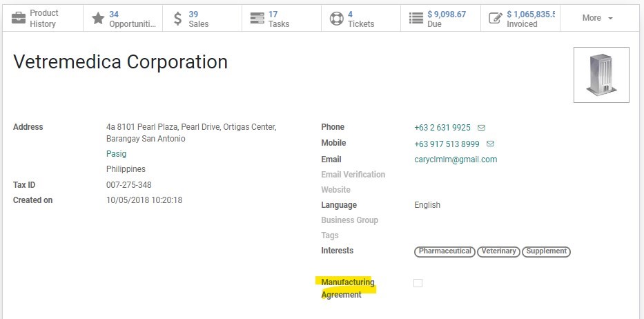Click the Sales dollar sign icon
The height and width of the screenshot is (319, 644).
177,19
